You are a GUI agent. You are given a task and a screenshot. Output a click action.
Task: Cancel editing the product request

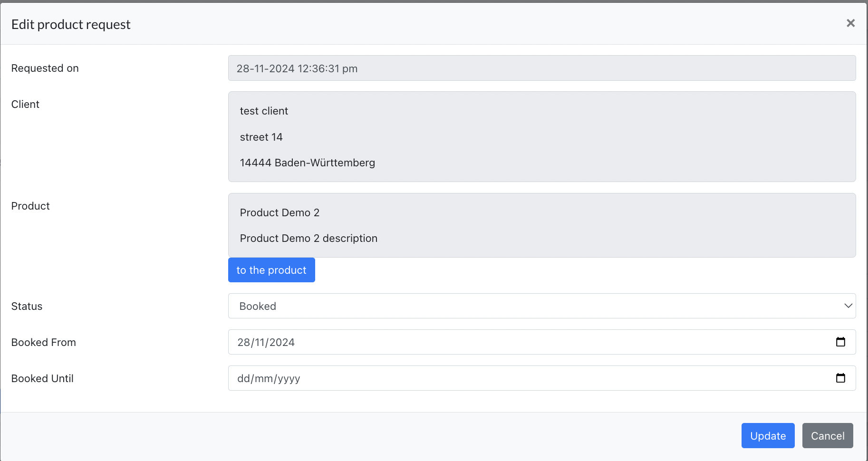(828, 435)
